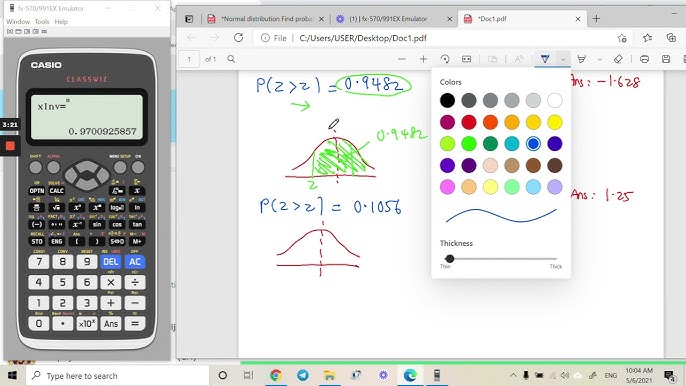Click the taskbar search box

[118, 375]
